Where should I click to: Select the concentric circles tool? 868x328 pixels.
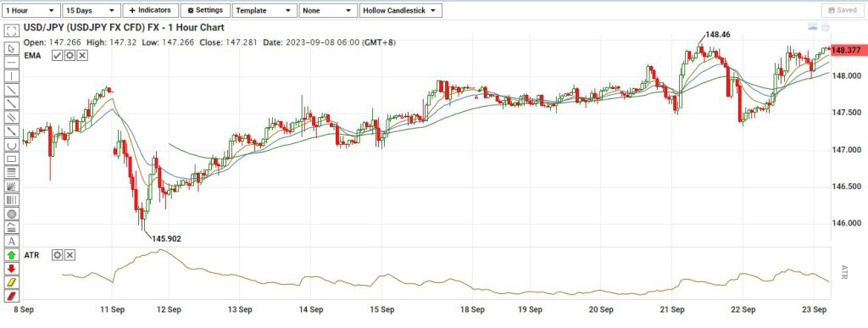12,214
